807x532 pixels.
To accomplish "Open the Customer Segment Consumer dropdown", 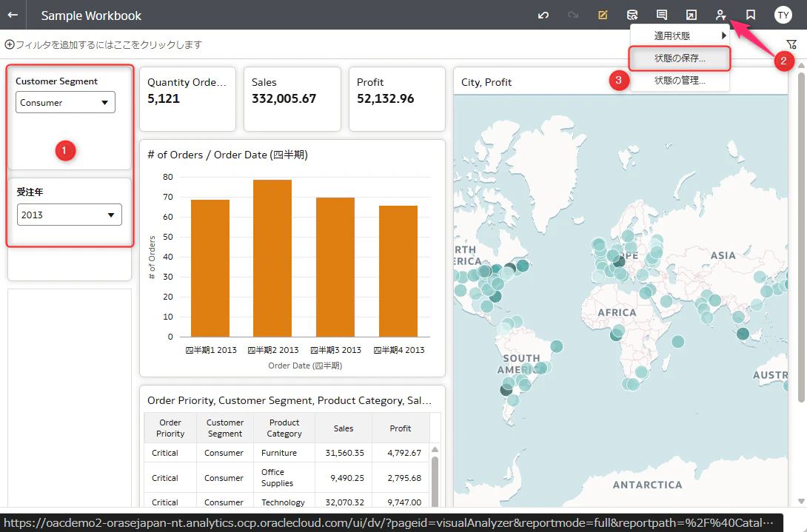I will pyautogui.click(x=65, y=102).
